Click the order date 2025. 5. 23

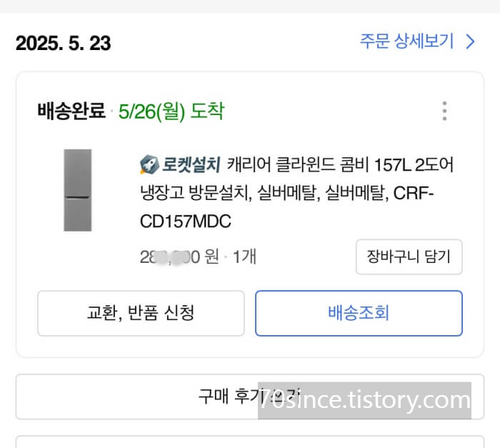pyautogui.click(x=63, y=43)
